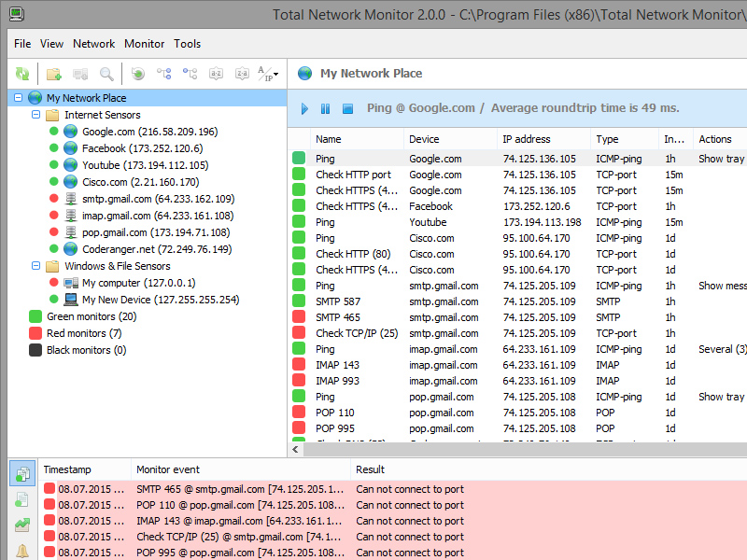The height and width of the screenshot is (560, 747).
Task: Click the activity log icon in sidebar
Action: click(x=22, y=473)
